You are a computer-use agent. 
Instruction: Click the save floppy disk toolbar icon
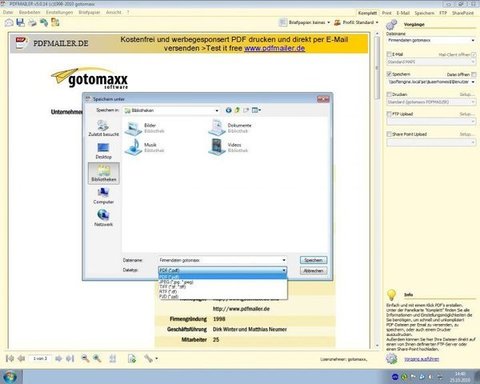[21, 23]
